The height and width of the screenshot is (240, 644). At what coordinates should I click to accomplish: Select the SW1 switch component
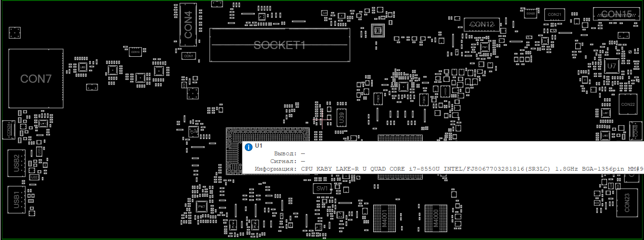322,188
